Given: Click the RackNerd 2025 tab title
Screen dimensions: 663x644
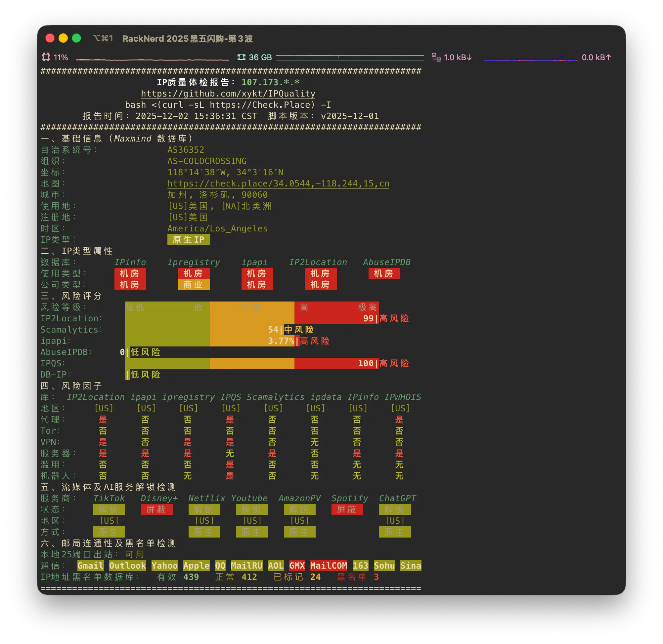Looking at the screenshot, I should tap(187, 39).
